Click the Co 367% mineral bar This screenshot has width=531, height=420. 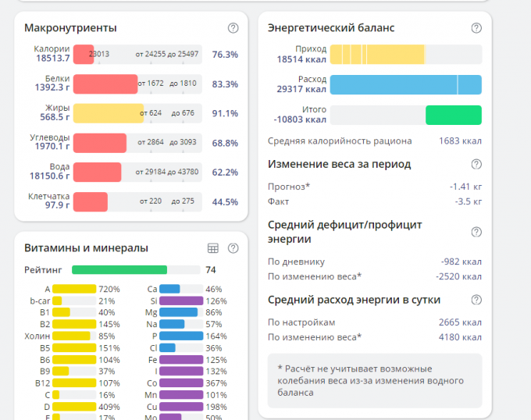click(x=181, y=383)
